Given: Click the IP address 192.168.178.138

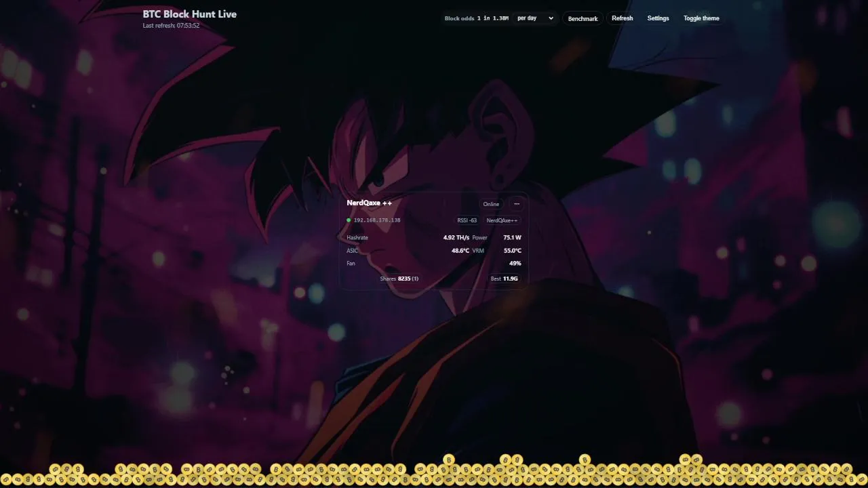Looking at the screenshot, I should 377,220.
